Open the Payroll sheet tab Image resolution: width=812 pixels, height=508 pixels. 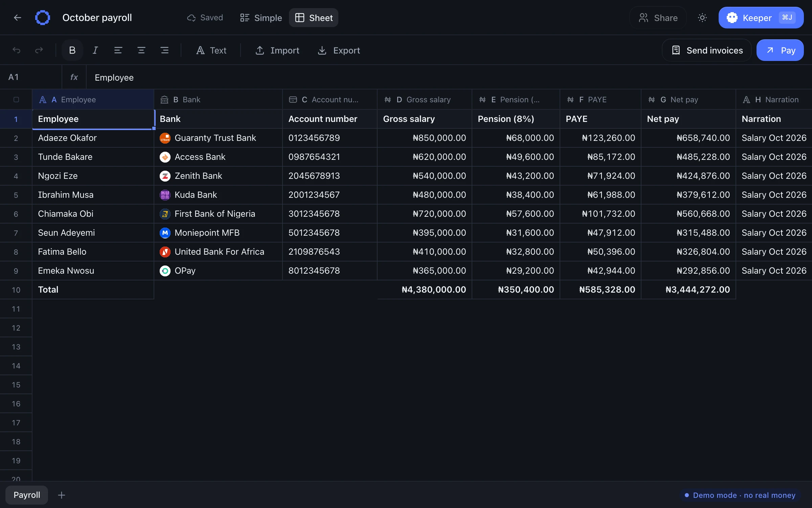(27, 495)
